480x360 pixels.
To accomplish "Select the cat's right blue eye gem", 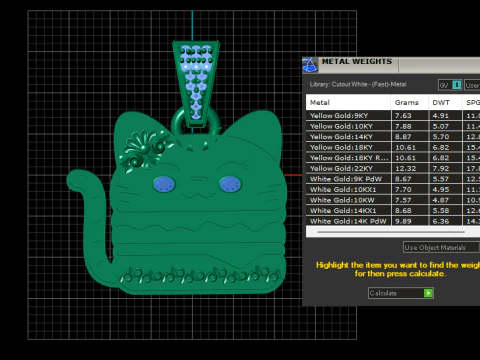I will (230, 184).
